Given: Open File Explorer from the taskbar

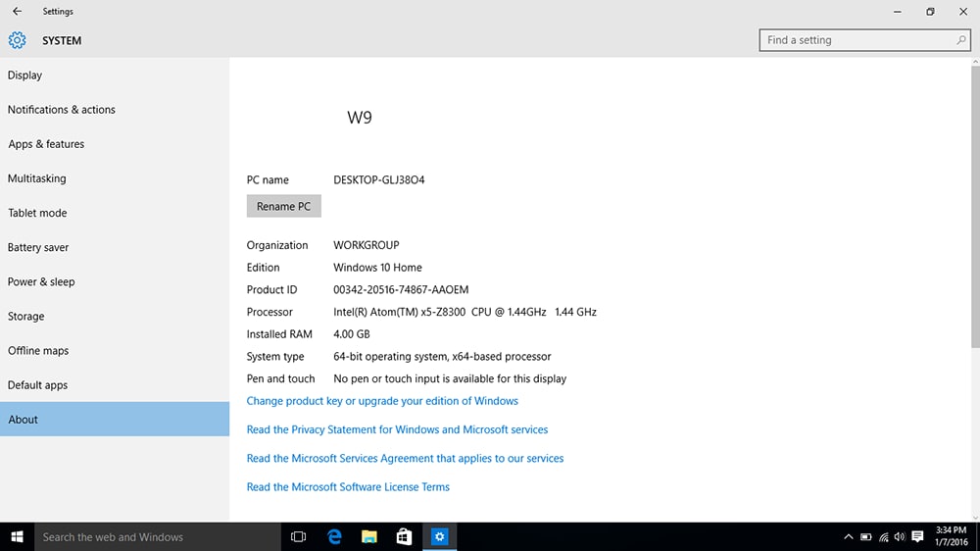Looking at the screenshot, I should tap(369, 537).
